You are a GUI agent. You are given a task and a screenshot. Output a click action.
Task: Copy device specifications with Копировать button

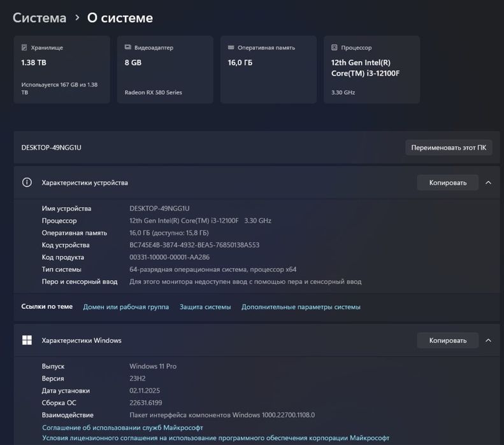pos(448,183)
